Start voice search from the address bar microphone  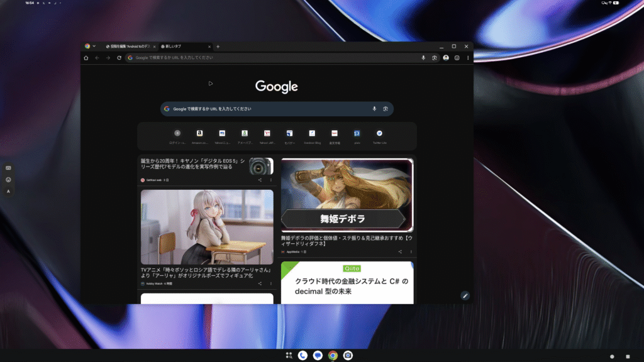423,58
